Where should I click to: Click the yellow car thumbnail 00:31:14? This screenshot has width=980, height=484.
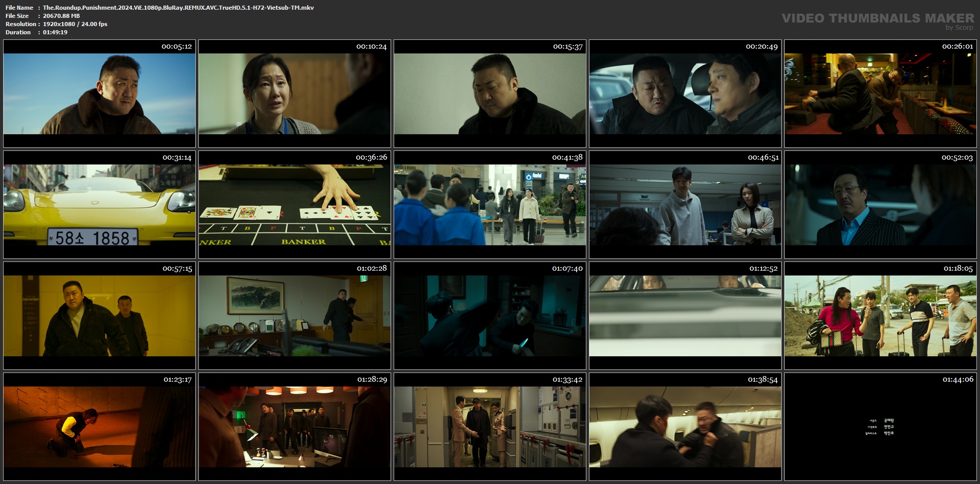[x=99, y=205]
